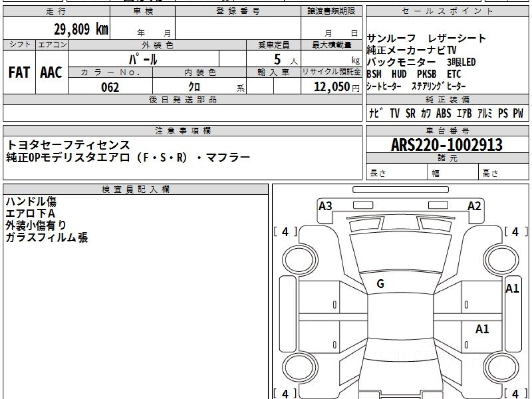
Task: Click the カワ equipment code
Action: [x=426, y=113]
